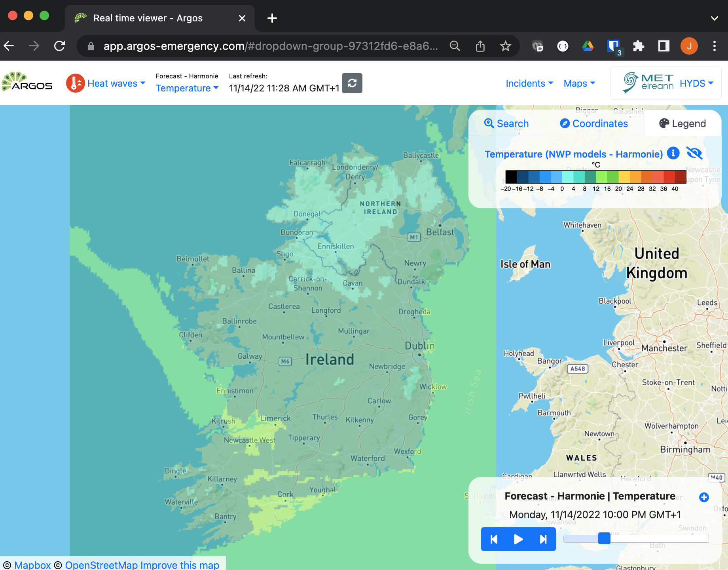Click the Cork map label
This screenshot has width=728, height=570.
[285, 494]
